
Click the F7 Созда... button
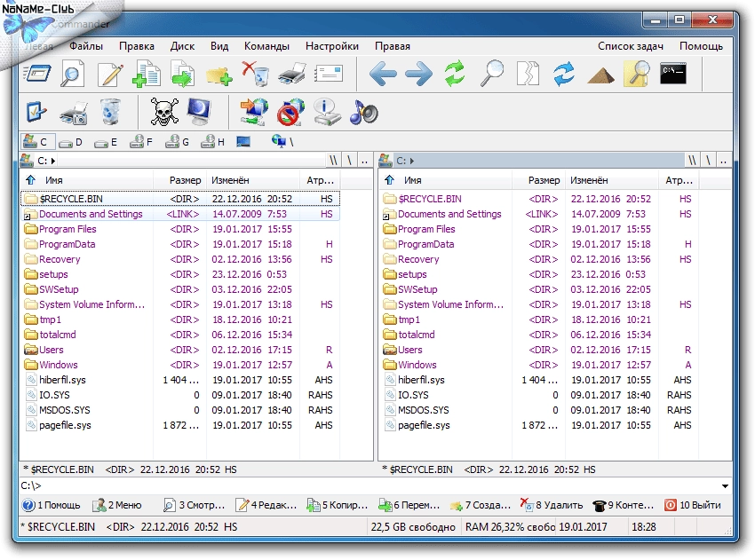[x=480, y=505]
